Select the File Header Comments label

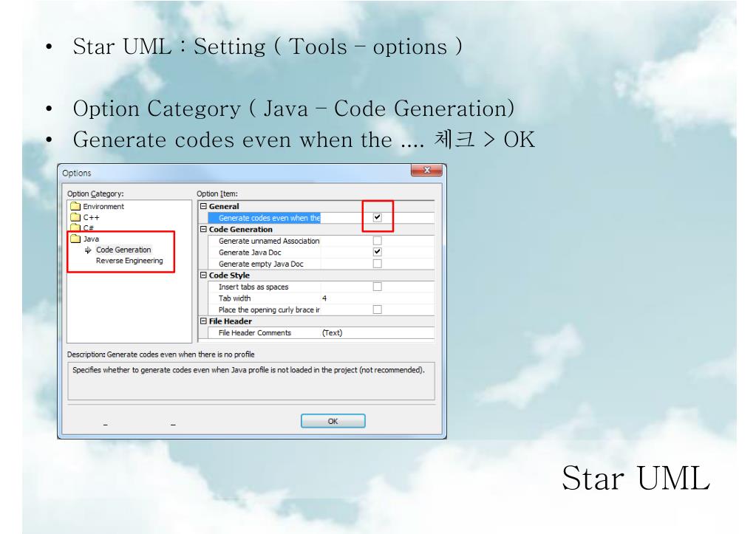point(254,332)
